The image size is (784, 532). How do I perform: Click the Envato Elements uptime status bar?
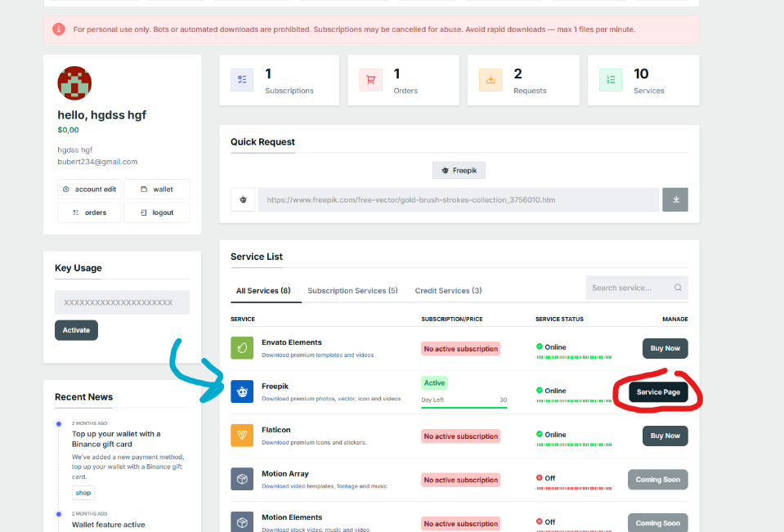click(x=574, y=357)
